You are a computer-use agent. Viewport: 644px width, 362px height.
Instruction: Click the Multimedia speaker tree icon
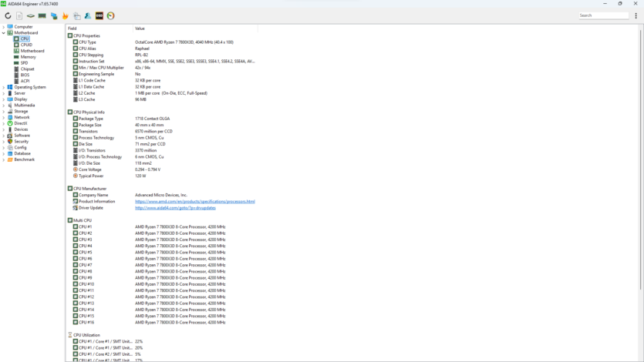[x=10, y=105]
